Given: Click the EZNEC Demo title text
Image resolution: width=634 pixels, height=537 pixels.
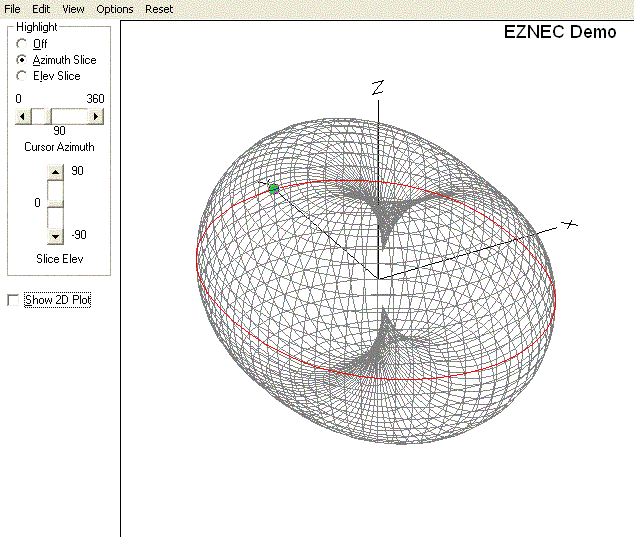Looking at the screenshot, I should coord(560,32).
